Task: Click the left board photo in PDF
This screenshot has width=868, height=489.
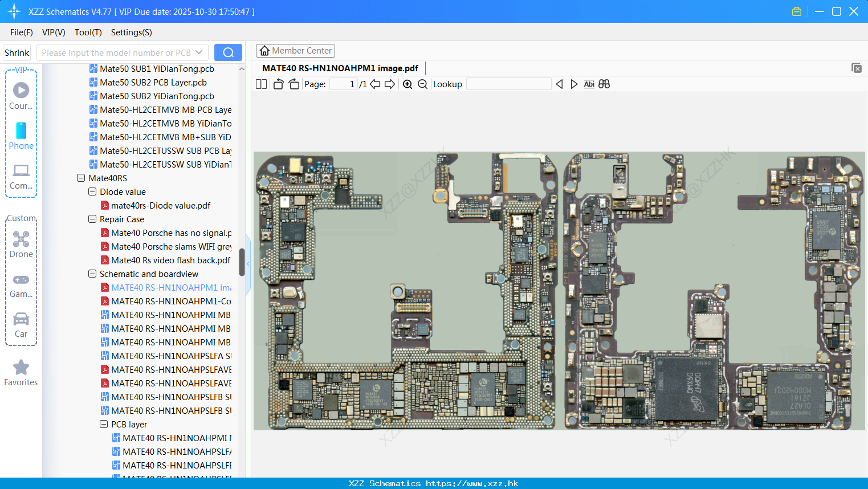Action: click(406, 291)
